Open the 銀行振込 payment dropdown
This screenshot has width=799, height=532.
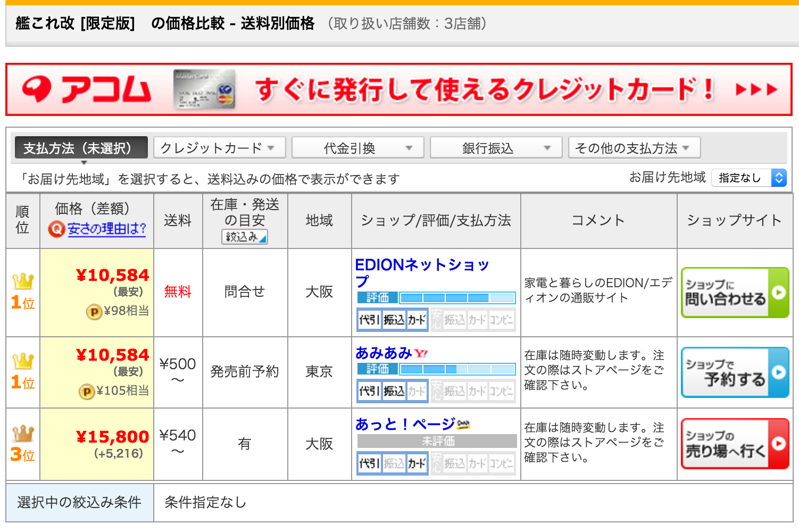496,148
